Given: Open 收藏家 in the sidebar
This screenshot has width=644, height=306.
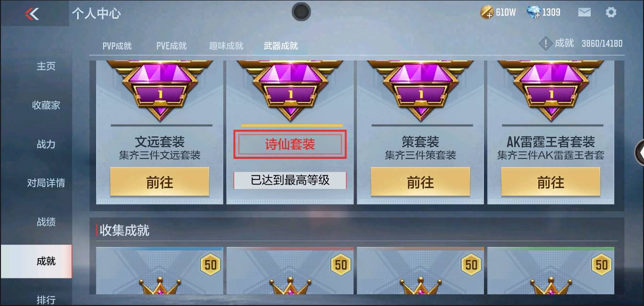Looking at the screenshot, I should point(46,105).
